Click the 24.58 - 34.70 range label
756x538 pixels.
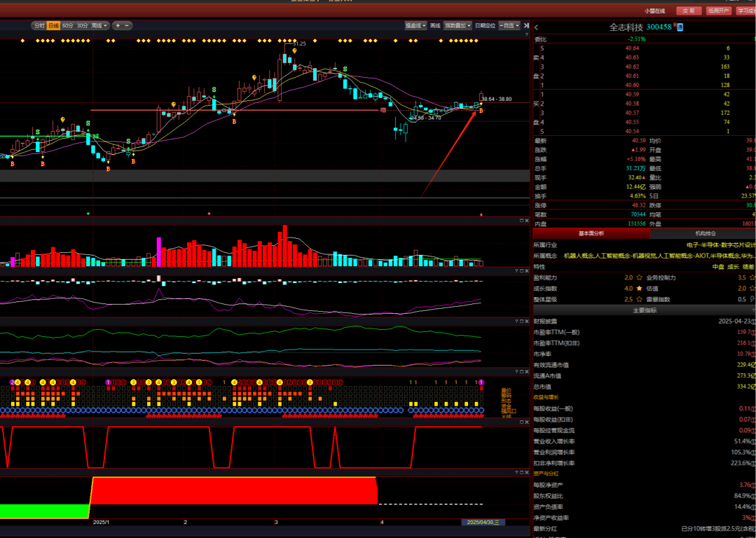[x=426, y=118]
